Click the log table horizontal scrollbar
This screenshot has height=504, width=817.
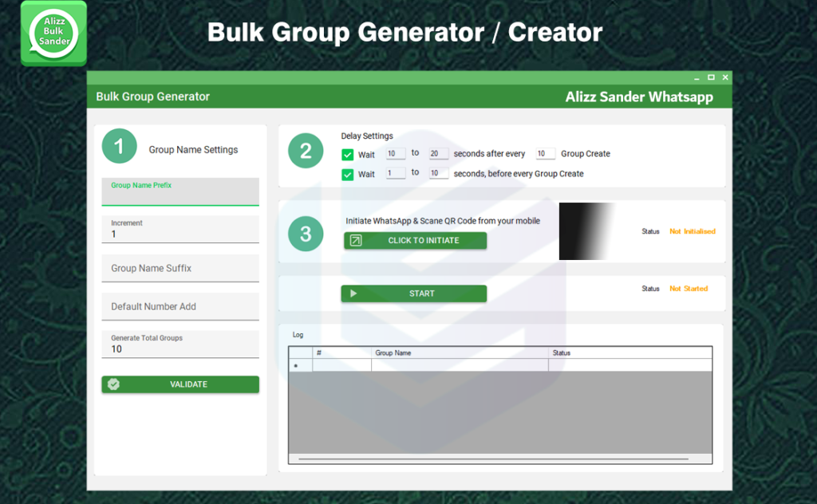(499, 459)
